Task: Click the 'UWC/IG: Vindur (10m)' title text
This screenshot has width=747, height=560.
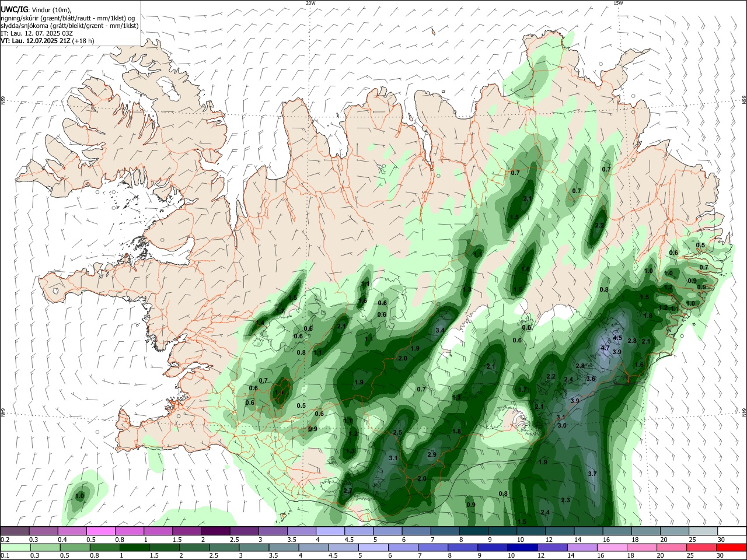Action: pyautogui.click(x=36, y=9)
